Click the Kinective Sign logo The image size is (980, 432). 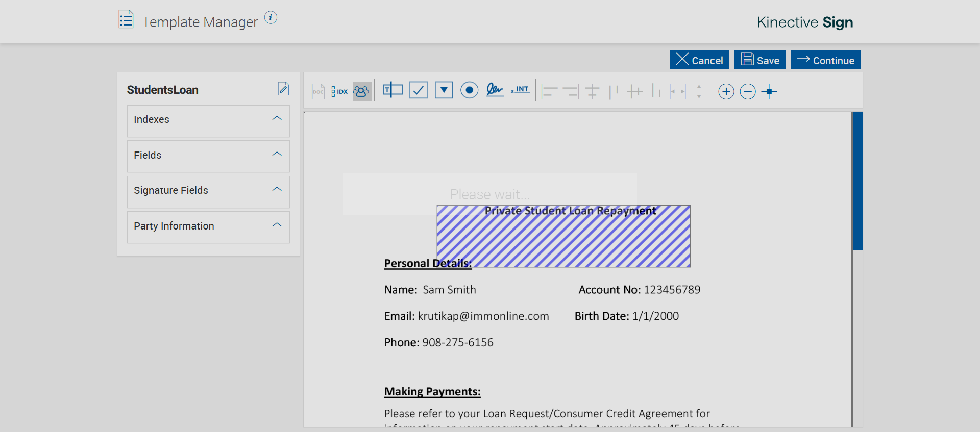[805, 22]
